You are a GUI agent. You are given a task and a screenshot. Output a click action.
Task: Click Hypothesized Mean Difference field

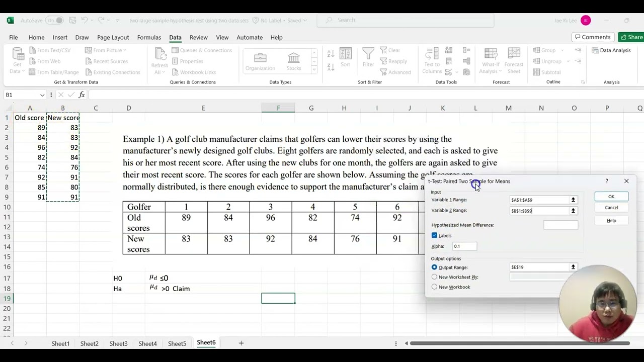560,225
